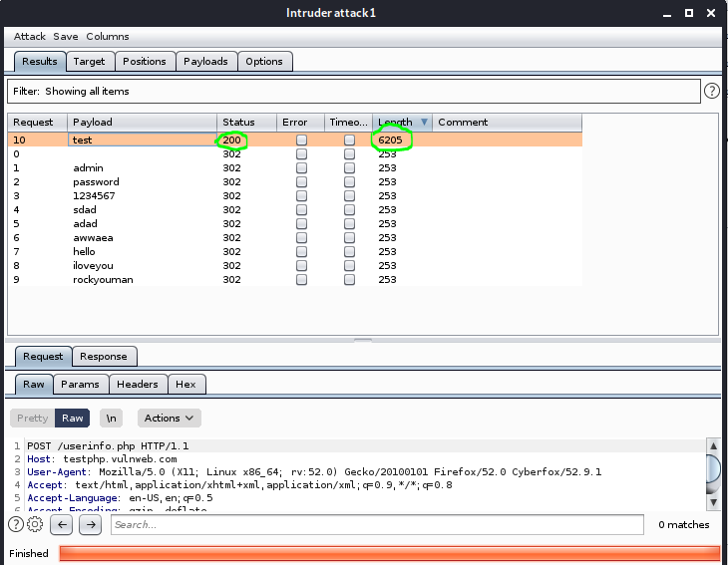This screenshot has height=565, width=728.
Task: Expand the Actions dropdown
Action: (169, 418)
